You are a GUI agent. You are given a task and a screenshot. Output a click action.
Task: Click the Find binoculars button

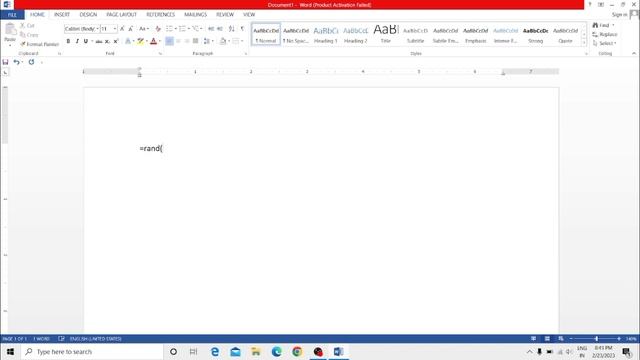pyautogui.click(x=601, y=25)
